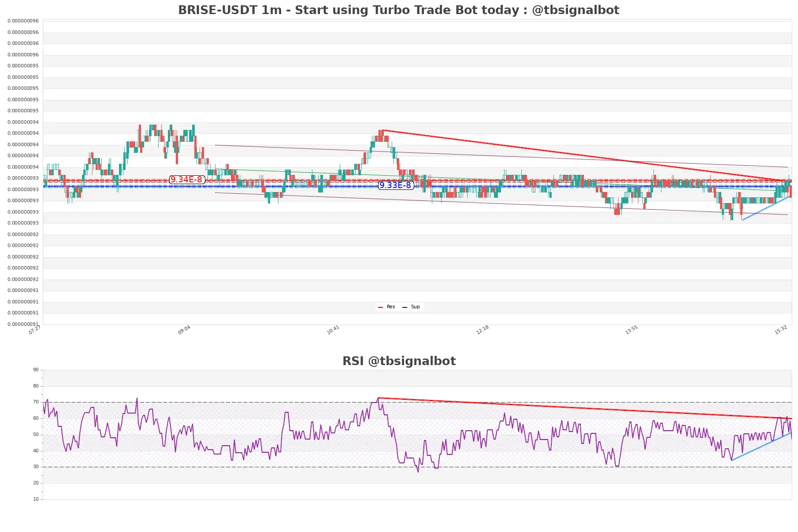
Task: Toggle the Res legend entry
Action: click(386, 307)
